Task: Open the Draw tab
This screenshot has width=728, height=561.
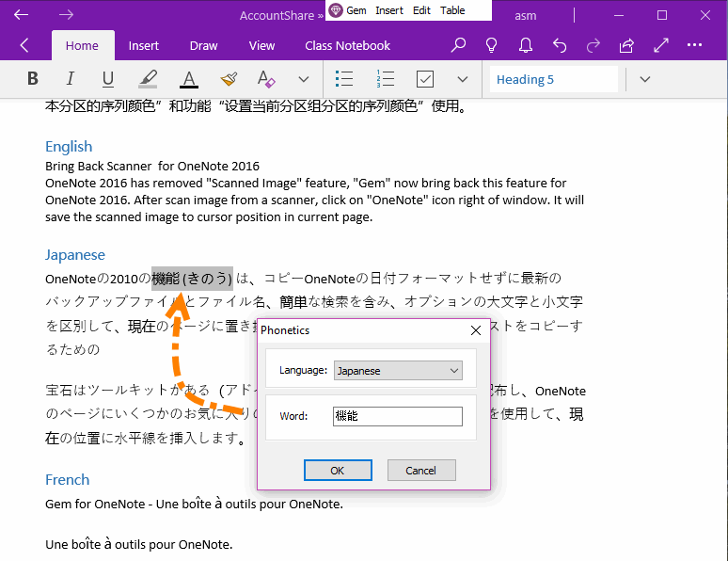Action: 203,45
